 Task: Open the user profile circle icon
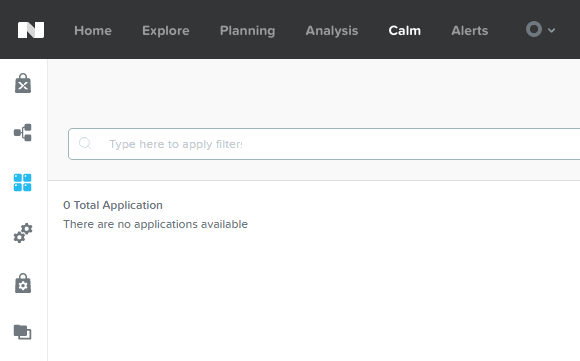(534, 29)
